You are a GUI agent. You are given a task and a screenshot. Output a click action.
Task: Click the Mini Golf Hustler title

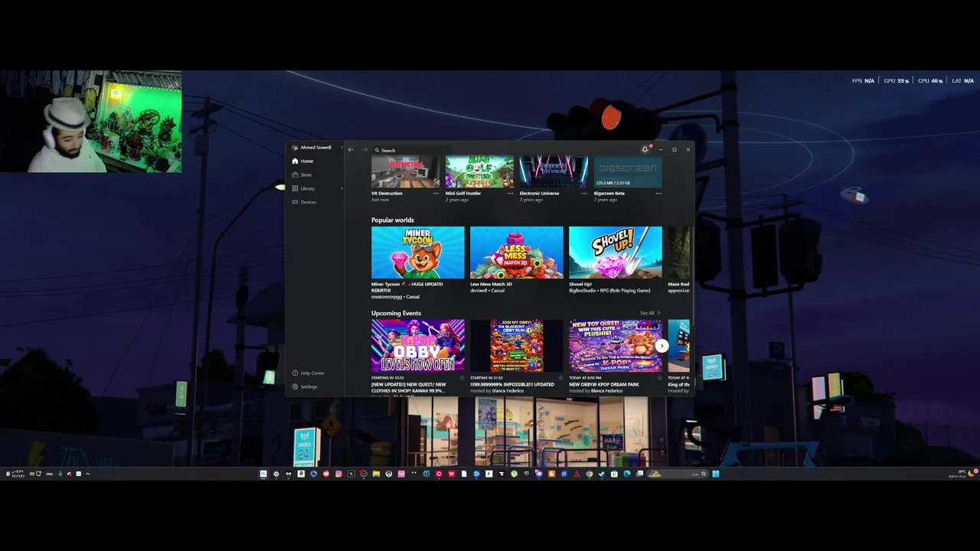[463, 194]
